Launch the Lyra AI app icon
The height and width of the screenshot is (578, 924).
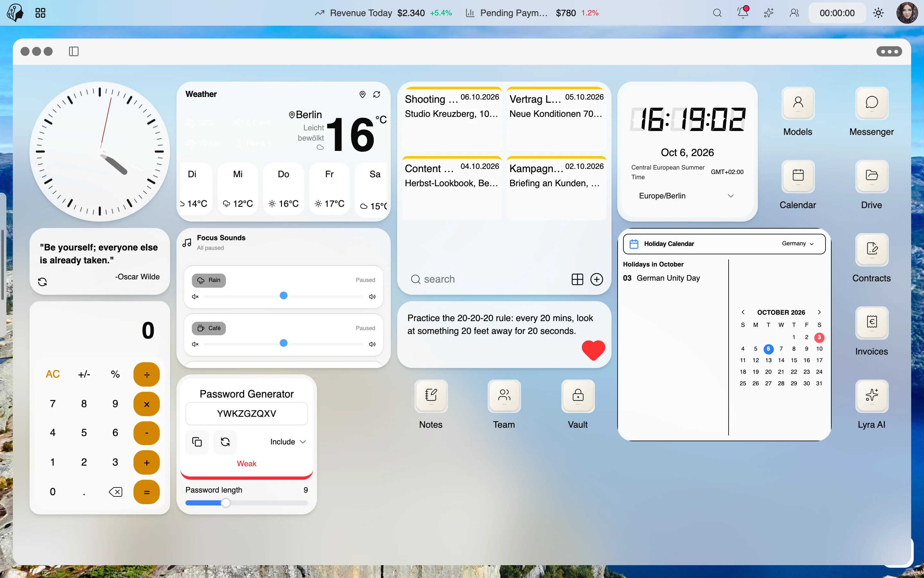[871, 396]
